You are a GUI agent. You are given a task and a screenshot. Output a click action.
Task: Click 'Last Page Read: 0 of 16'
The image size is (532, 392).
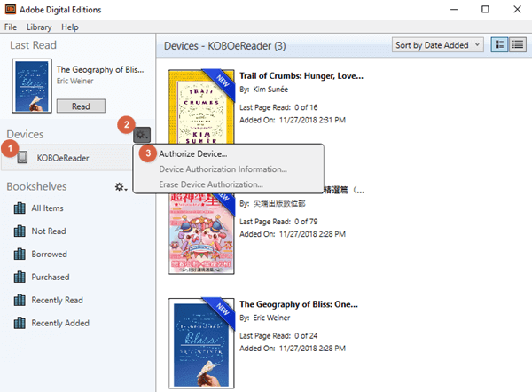coord(278,107)
